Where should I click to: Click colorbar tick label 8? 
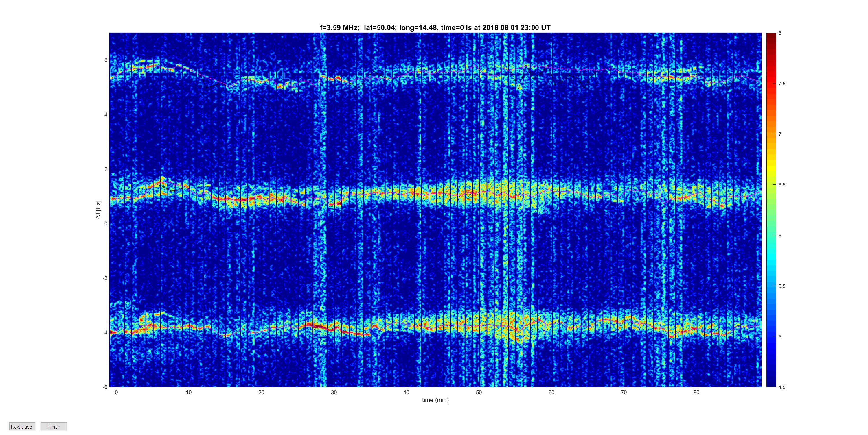click(780, 33)
